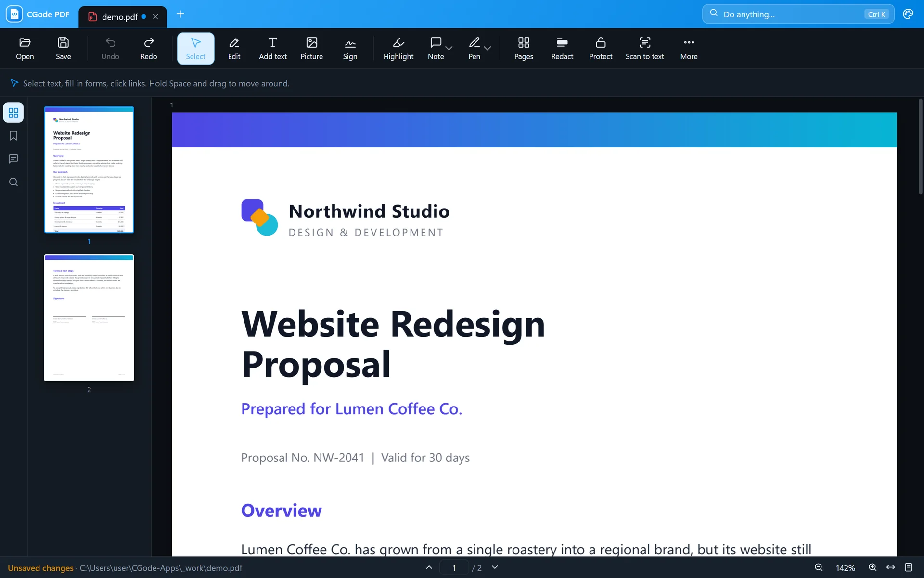Zoom in with the plus magnifier
The height and width of the screenshot is (578, 924).
coord(873,567)
